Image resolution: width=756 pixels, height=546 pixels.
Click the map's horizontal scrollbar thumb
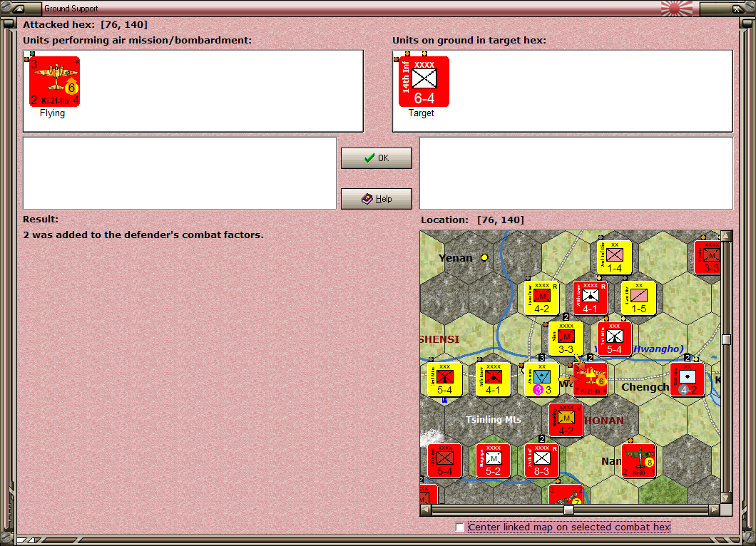coord(569,510)
